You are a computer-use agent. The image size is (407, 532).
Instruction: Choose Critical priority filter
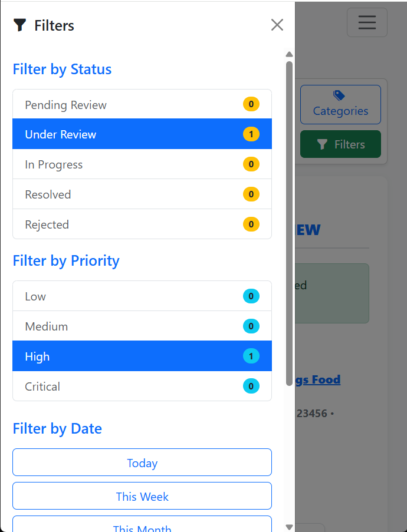[x=142, y=386]
